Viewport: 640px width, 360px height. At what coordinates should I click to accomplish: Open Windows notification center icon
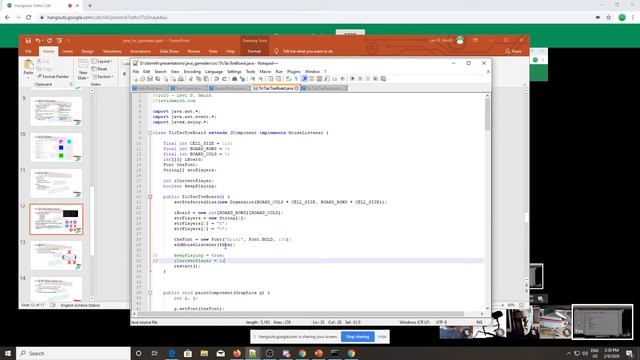[630, 353]
